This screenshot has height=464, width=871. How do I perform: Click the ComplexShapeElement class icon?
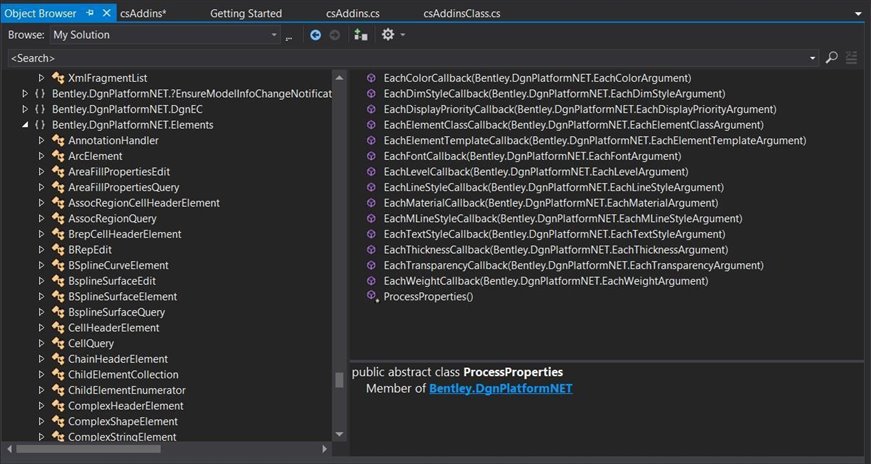pos(58,421)
